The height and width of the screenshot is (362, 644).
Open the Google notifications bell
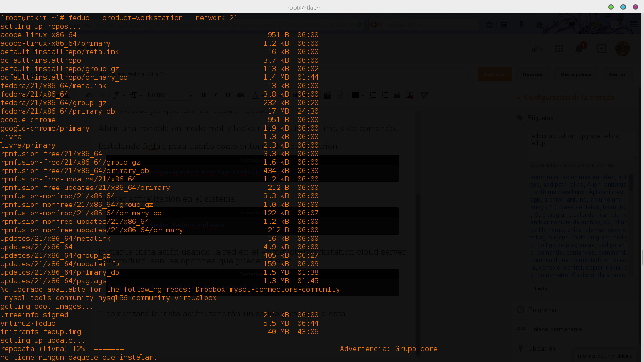[x=579, y=49]
